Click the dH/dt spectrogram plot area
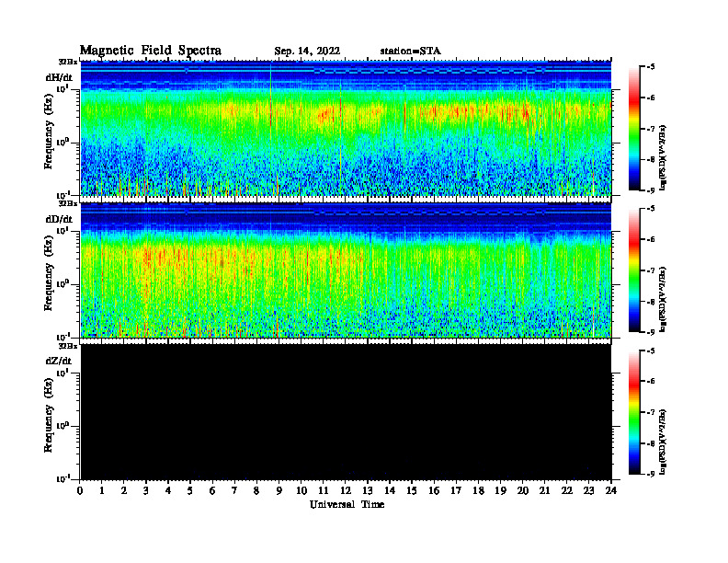Screen dimensions: 728x563 [346, 128]
